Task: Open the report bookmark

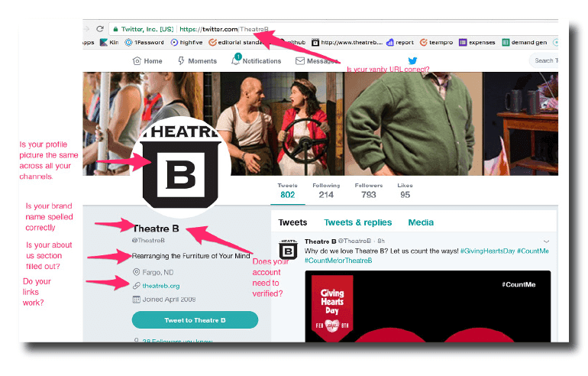Action: [x=400, y=42]
